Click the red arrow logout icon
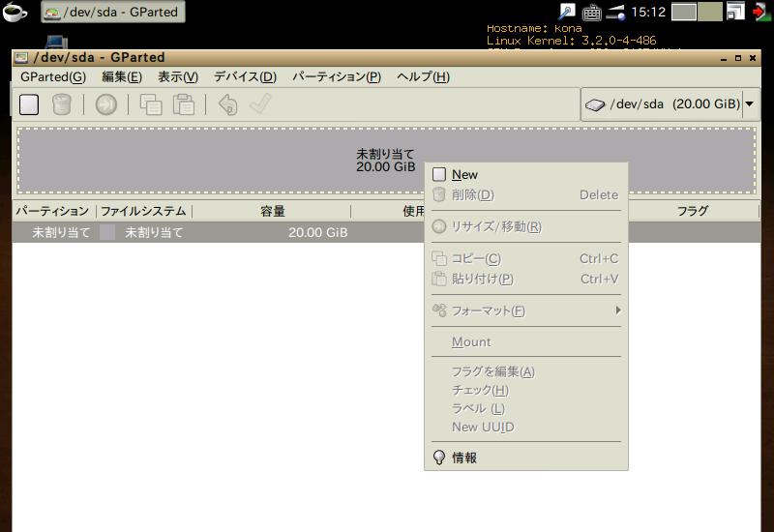This screenshot has height=532, width=774. [761, 13]
